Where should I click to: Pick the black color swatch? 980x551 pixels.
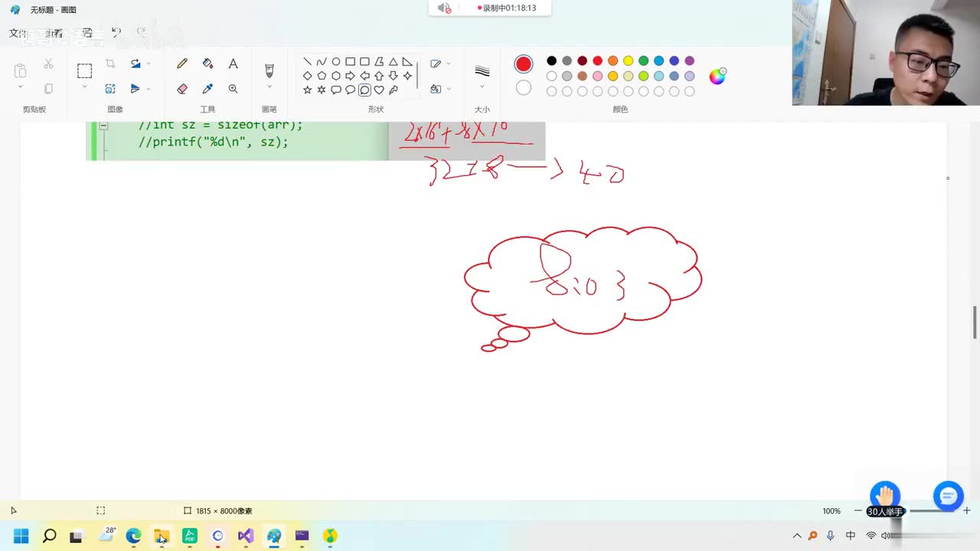click(x=551, y=61)
